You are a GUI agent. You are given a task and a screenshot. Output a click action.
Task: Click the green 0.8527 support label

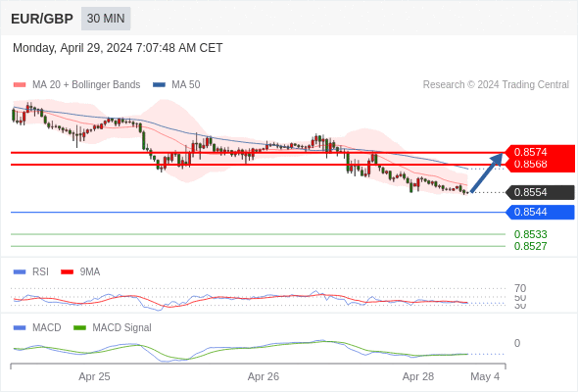pos(530,246)
